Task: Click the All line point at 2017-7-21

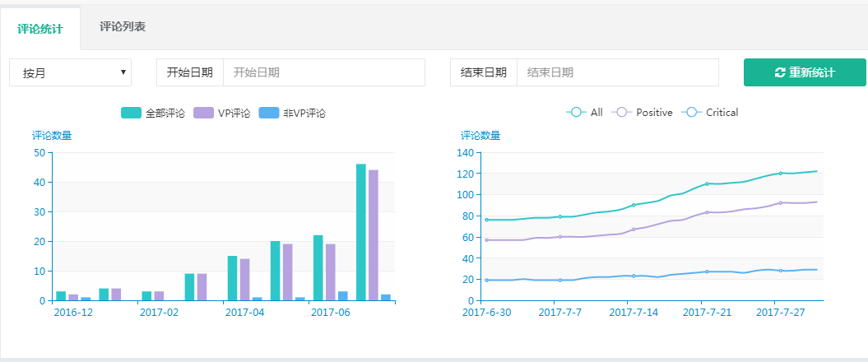Action: pyautogui.click(x=707, y=183)
